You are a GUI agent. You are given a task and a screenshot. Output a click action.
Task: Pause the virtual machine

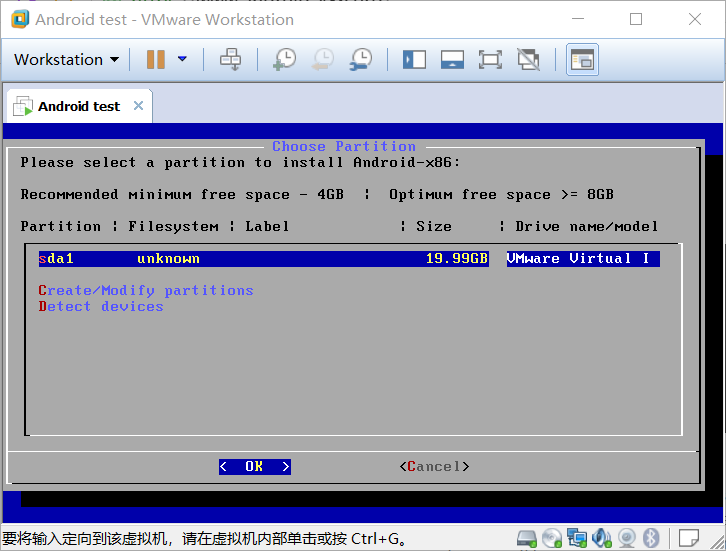(155, 60)
